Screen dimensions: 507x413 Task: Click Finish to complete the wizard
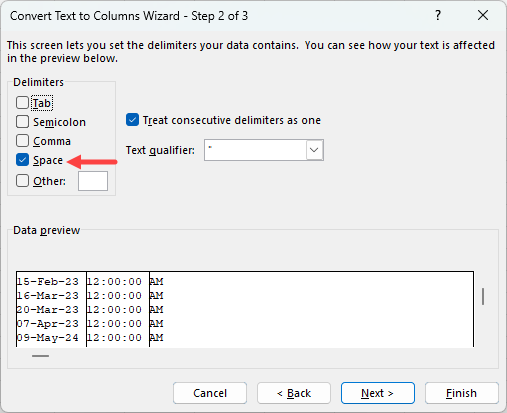462,393
